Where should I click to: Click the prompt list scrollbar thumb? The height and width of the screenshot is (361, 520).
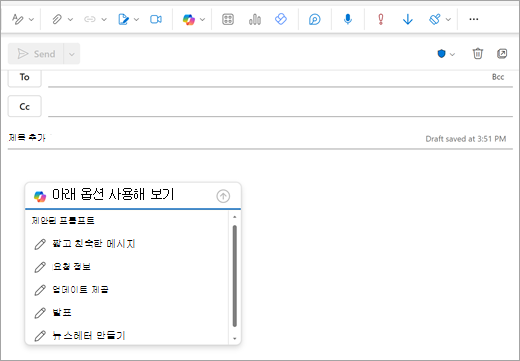point(235,276)
